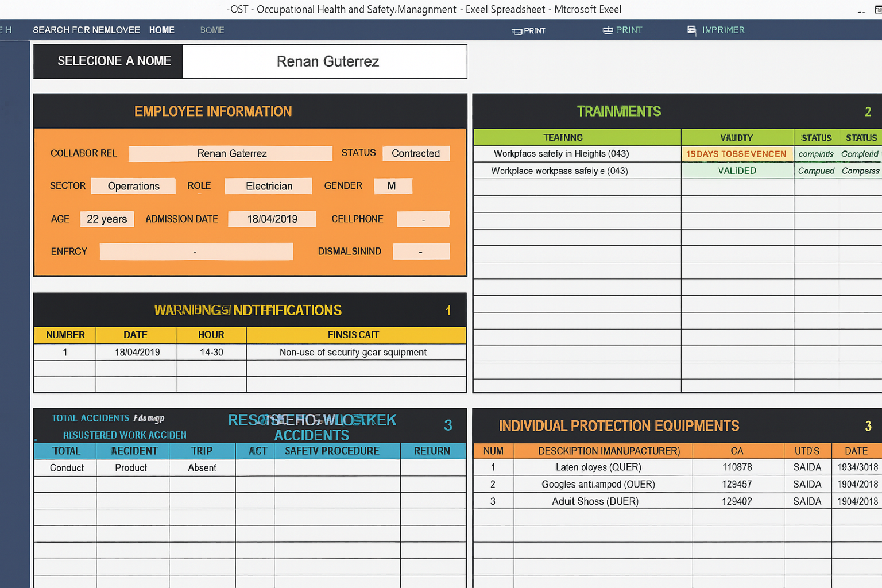Image resolution: width=882 pixels, height=588 pixels.
Task: Open the Search for Employee tab
Action: pos(86,30)
